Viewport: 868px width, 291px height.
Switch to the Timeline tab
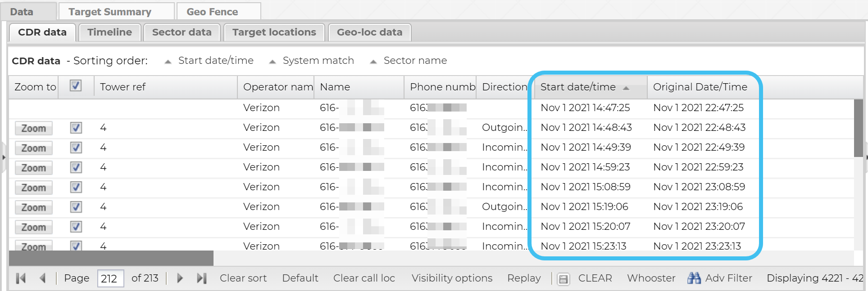[x=109, y=32]
